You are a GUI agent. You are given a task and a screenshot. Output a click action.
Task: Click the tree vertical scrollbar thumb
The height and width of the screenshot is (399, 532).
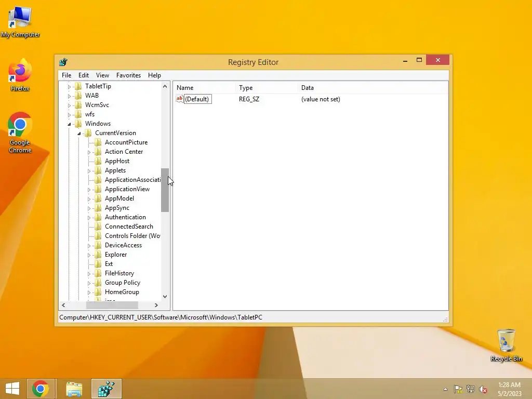(165, 190)
